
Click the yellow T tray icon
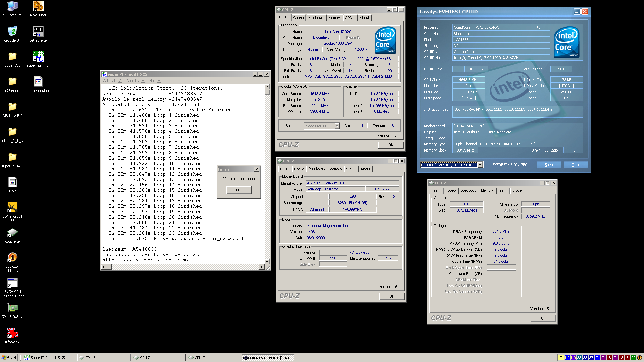(x=561, y=358)
